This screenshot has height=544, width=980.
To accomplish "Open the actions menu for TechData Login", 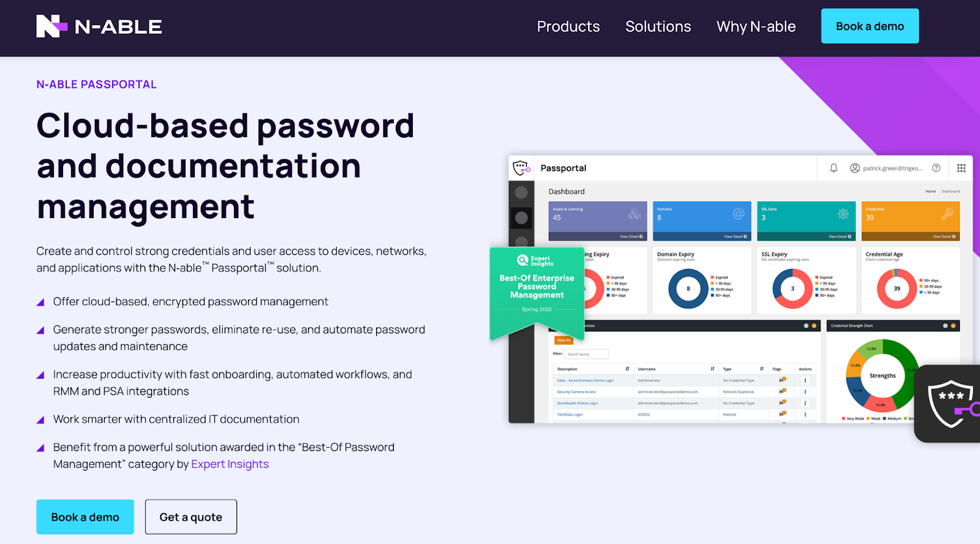I will click(x=805, y=414).
